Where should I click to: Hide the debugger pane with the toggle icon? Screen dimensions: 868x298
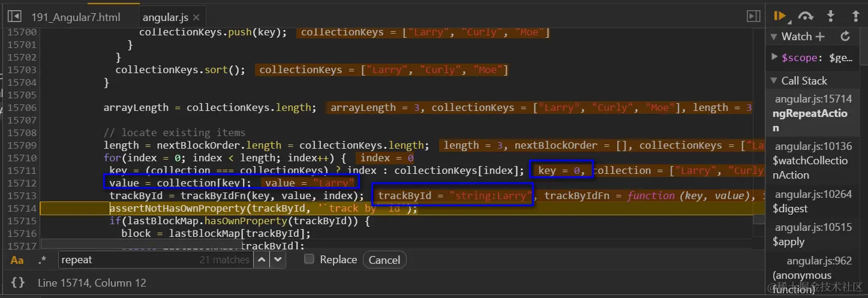(x=753, y=16)
